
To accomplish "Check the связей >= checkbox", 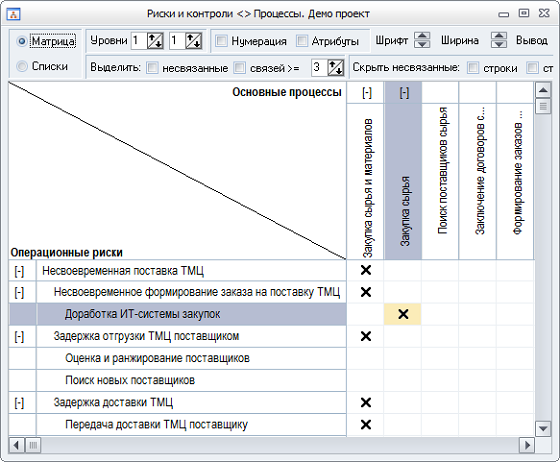I will 240,67.
